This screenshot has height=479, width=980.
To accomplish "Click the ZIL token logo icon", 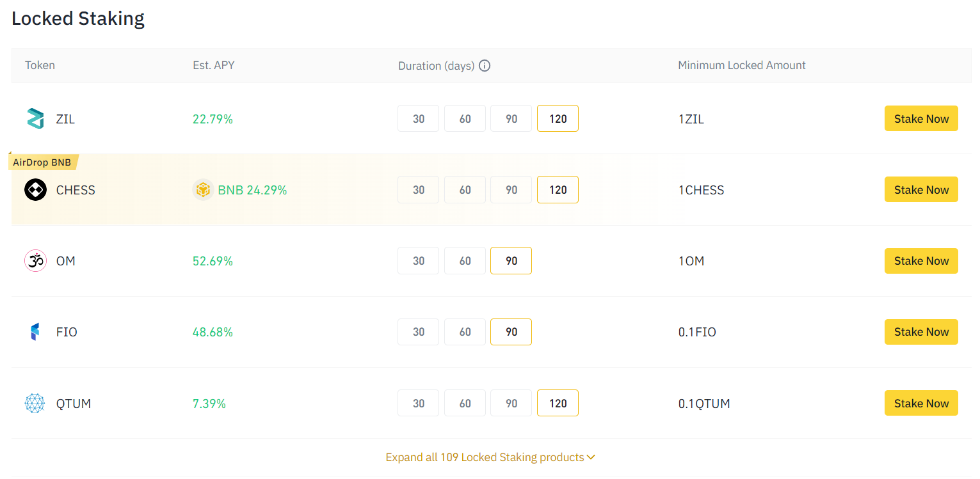I will (x=35, y=119).
